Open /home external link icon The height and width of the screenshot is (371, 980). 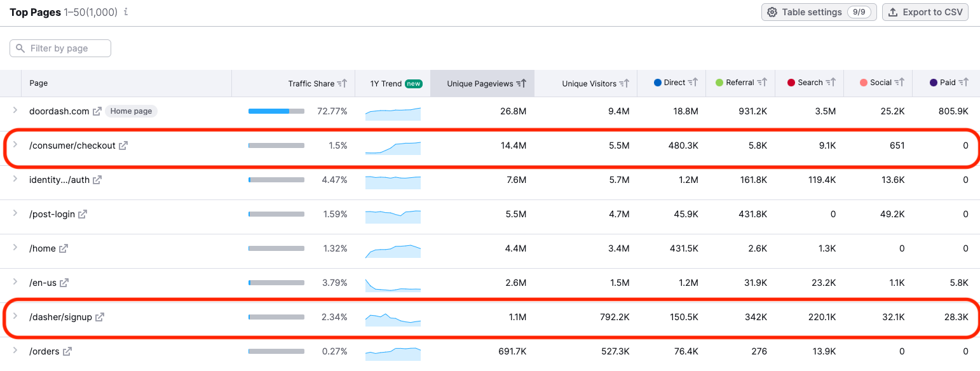(x=64, y=248)
